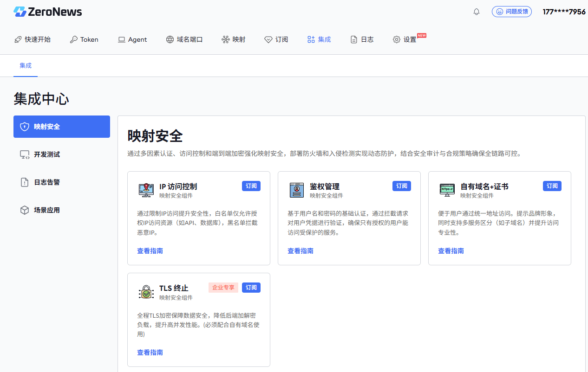The image size is (588, 372).
Task: Click the key icon beside Token
Action: point(73,39)
